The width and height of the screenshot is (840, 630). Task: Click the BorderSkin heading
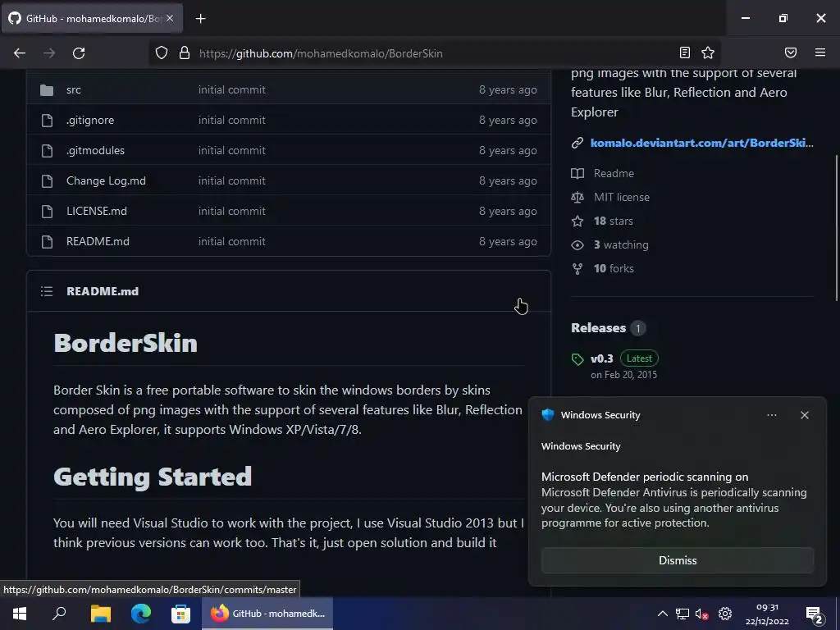pos(126,344)
